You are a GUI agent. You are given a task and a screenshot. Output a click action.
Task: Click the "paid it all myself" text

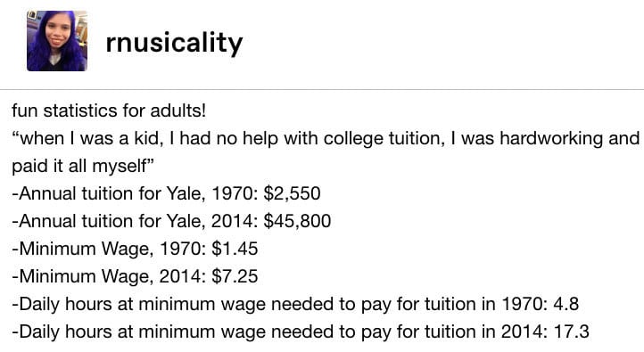coord(83,166)
